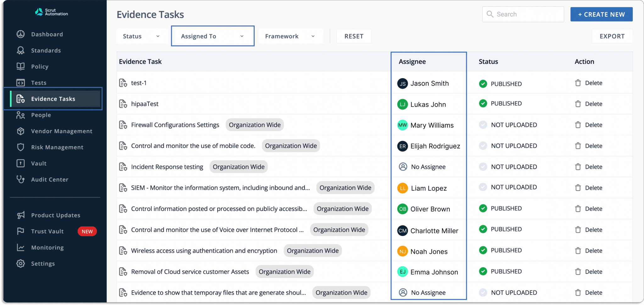Click the EJ avatar for Emma Johnson
The image size is (644, 305).
point(402,272)
